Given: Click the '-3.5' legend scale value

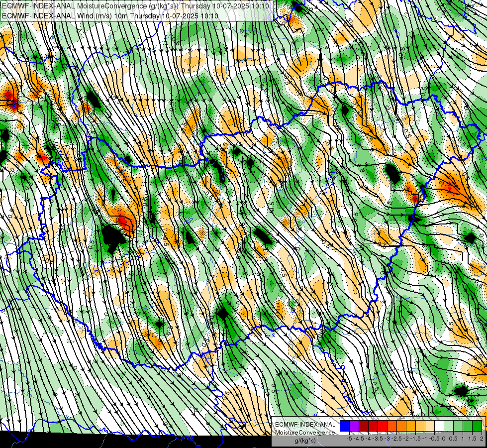Looking at the screenshot, I should [x=378, y=439].
